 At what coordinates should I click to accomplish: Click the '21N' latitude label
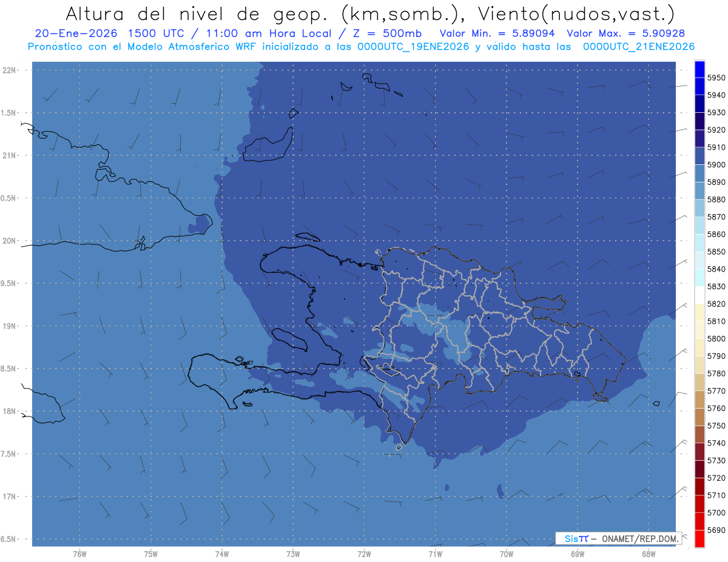pyautogui.click(x=8, y=155)
